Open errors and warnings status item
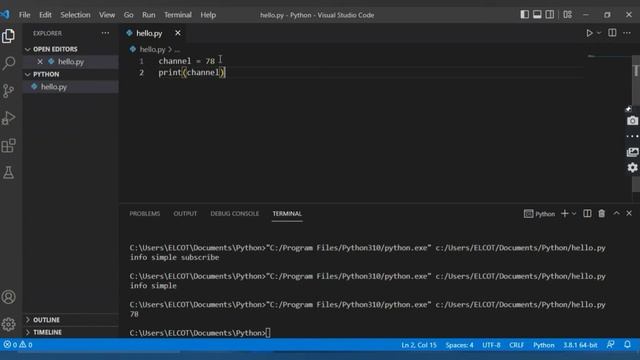Image resolution: width=640 pixels, height=360 pixels. (18, 345)
